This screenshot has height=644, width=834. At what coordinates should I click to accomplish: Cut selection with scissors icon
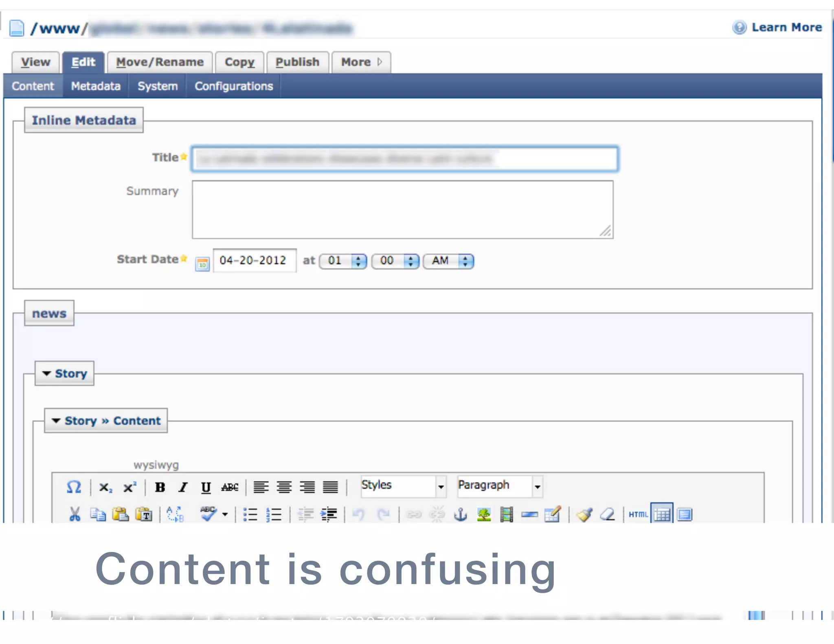tap(75, 515)
